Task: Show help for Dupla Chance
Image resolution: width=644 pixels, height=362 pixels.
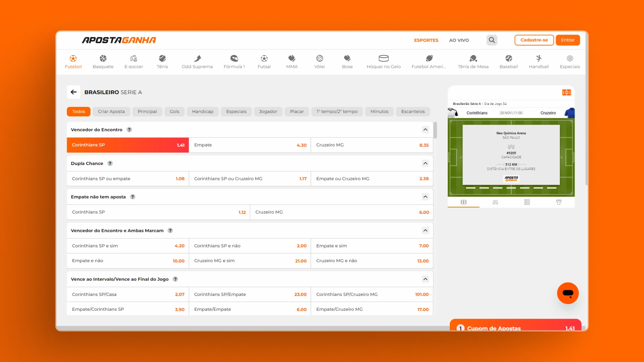Action: pos(110,164)
